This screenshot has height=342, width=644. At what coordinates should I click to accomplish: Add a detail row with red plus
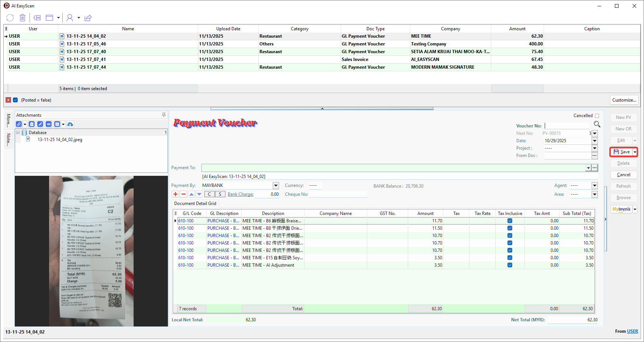point(175,194)
